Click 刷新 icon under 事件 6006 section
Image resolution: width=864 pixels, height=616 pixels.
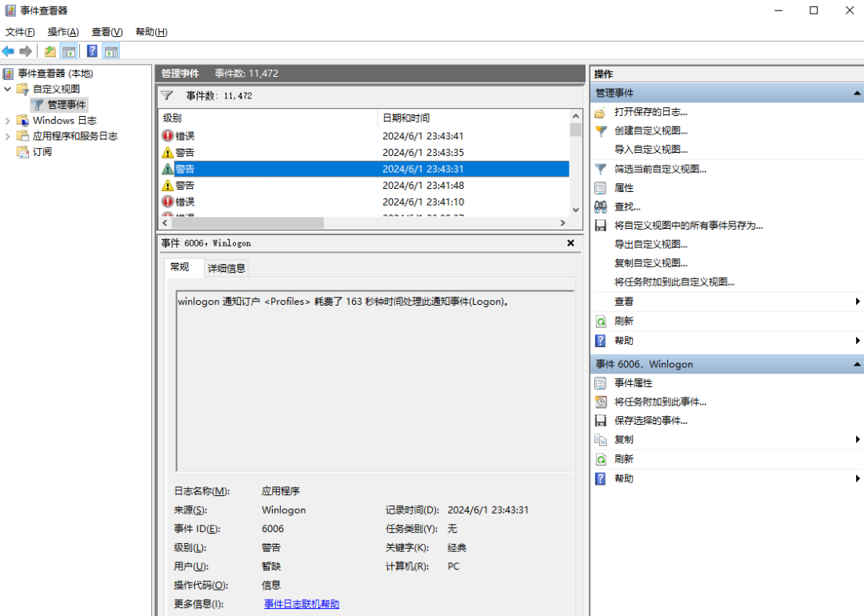pyautogui.click(x=601, y=459)
